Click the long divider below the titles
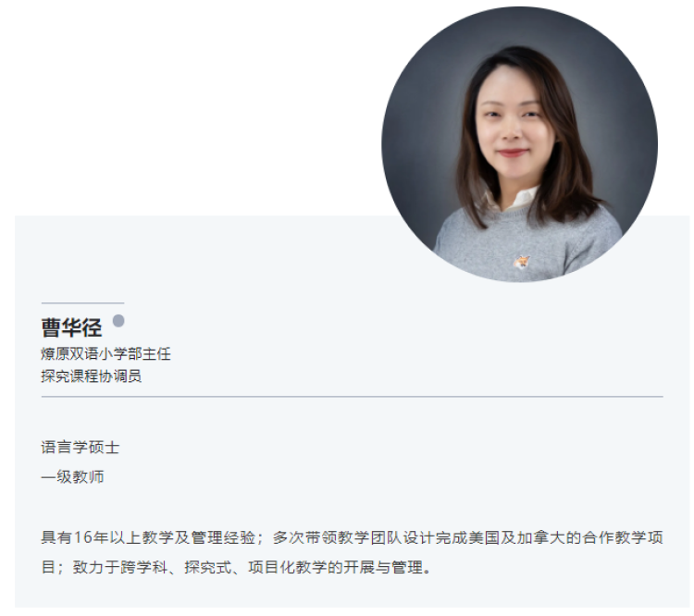This screenshot has height=616, width=694. (353, 397)
